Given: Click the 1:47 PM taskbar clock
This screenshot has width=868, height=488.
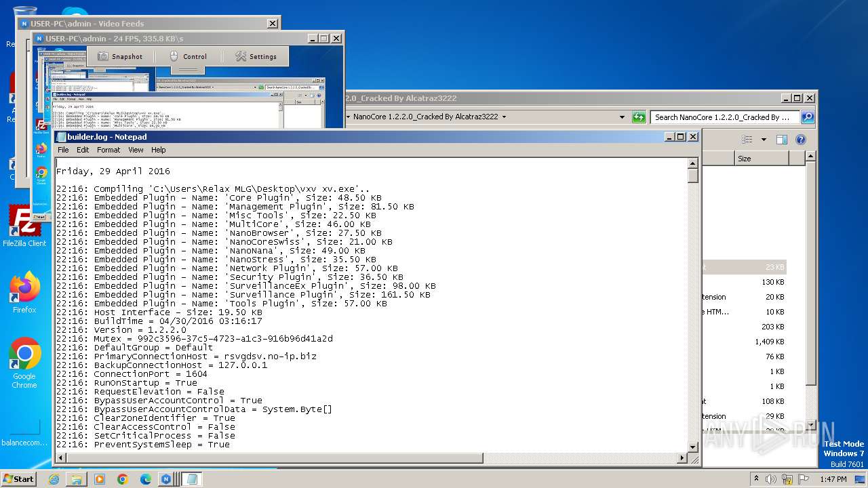Looking at the screenshot, I should tap(833, 479).
